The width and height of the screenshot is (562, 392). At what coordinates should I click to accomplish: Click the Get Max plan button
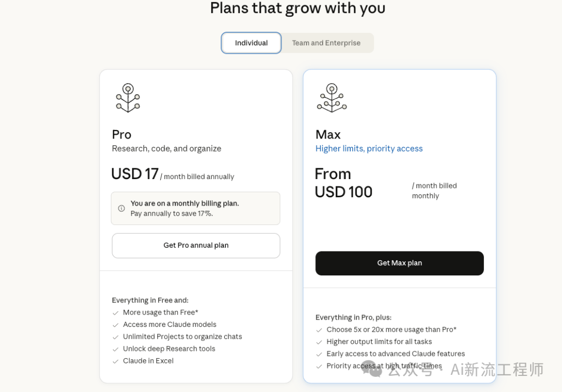399,263
